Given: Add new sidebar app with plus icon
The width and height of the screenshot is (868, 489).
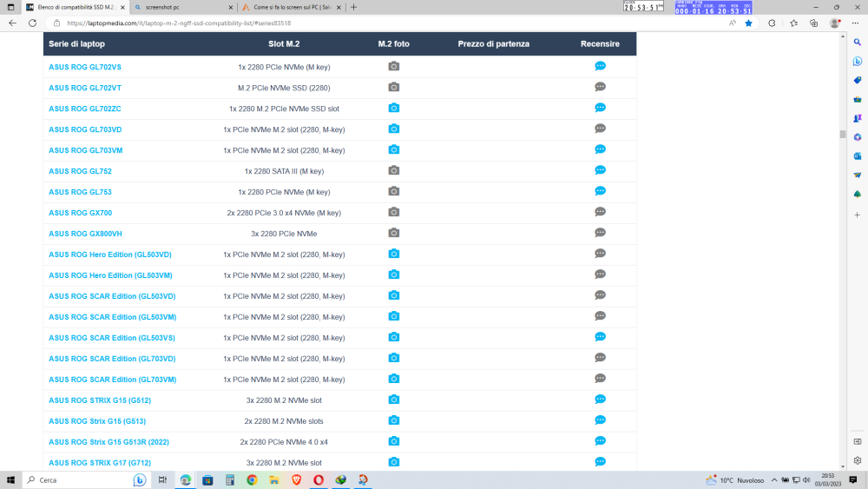Looking at the screenshot, I should click(x=857, y=215).
